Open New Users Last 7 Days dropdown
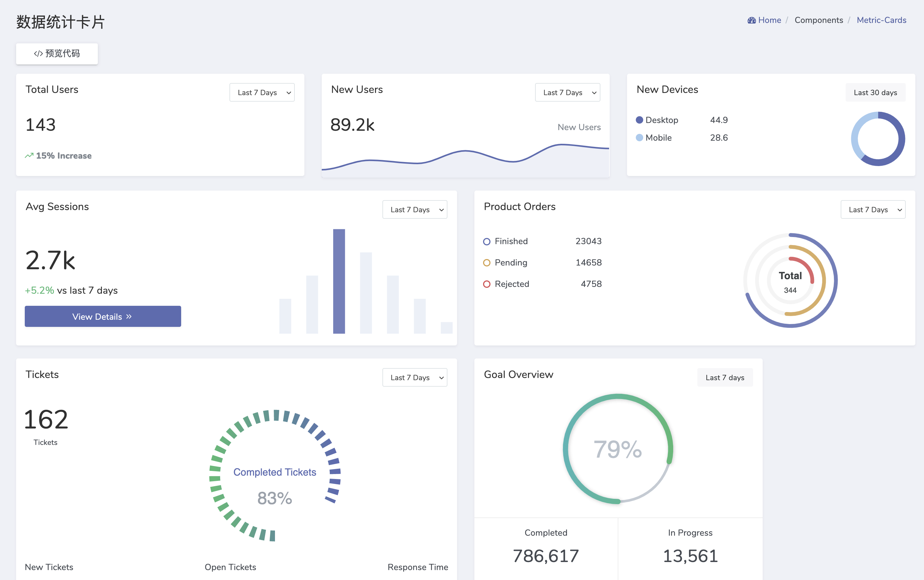Image resolution: width=924 pixels, height=580 pixels. (567, 92)
